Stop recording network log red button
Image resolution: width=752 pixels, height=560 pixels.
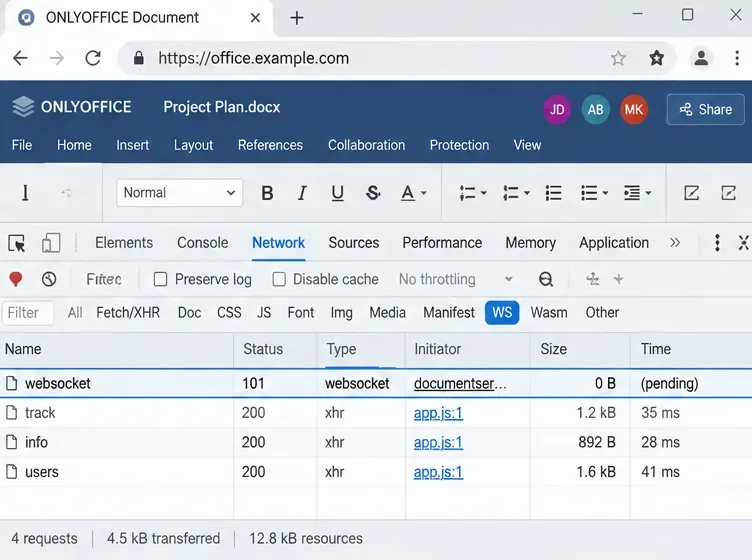tap(16, 279)
